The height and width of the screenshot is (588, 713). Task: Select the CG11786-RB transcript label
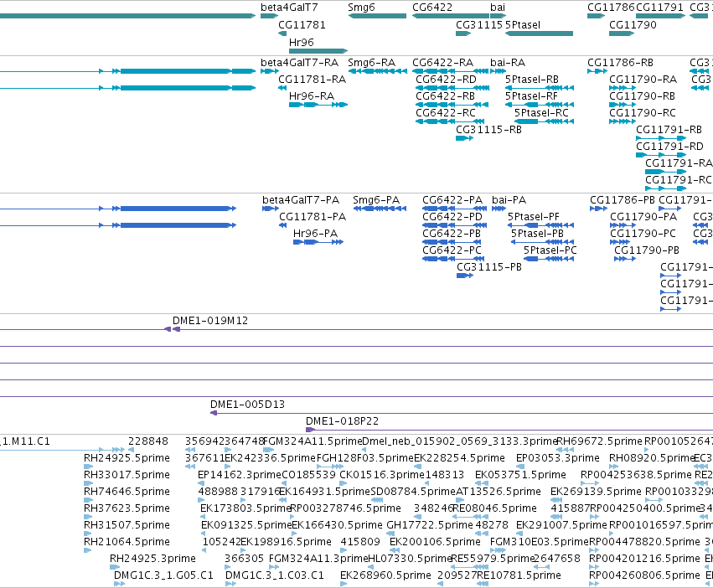pyautogui.click(x=620, y=63)
